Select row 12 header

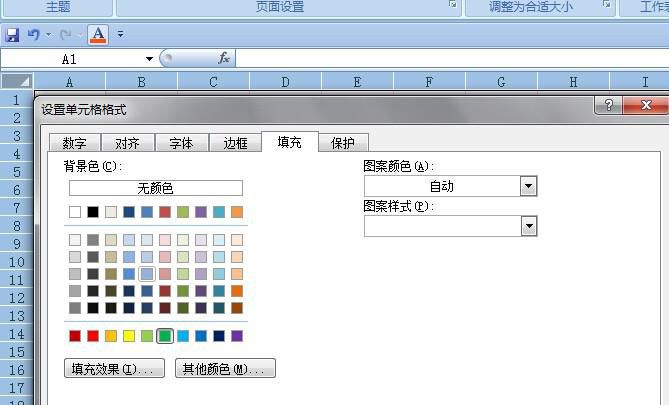tap(16, 297)
